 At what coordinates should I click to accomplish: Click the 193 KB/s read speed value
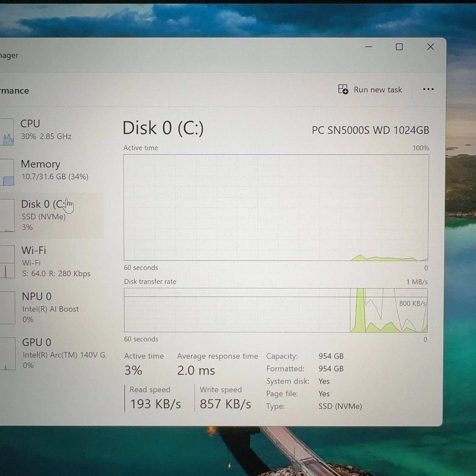coord(155,404)
